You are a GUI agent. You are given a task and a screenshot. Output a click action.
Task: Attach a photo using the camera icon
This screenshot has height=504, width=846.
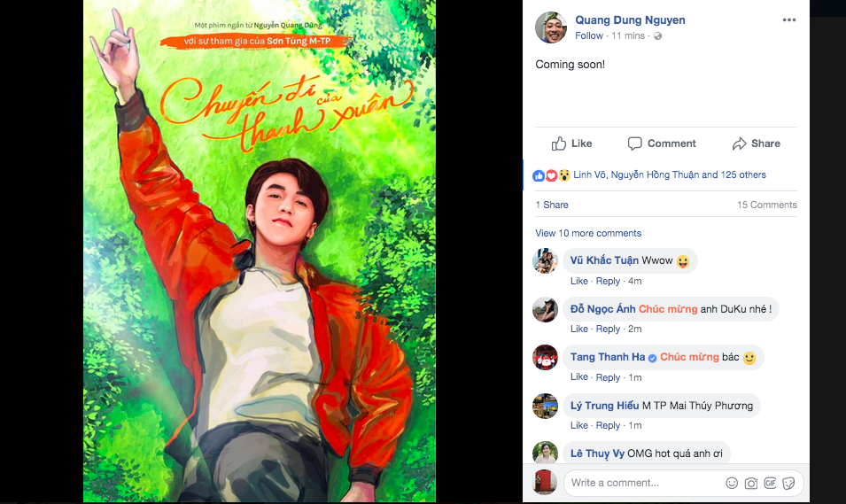750,483
